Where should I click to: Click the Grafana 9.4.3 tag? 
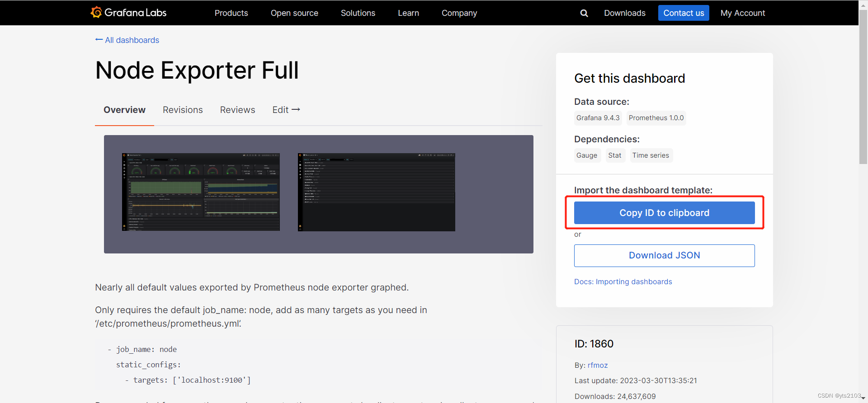click(x=598, y=118)
